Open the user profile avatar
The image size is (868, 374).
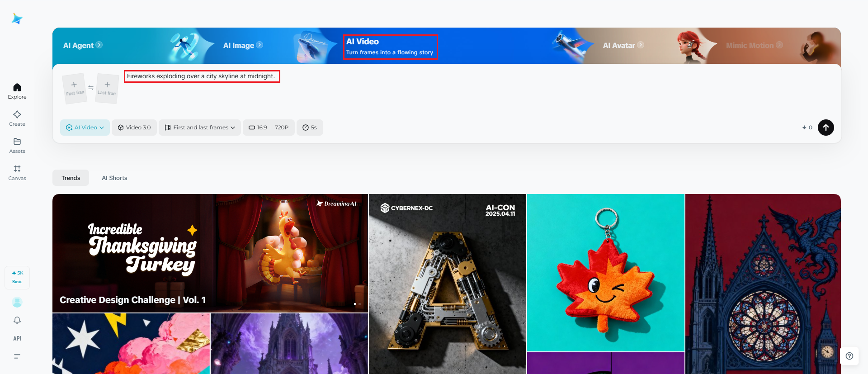tap(17, 302)
